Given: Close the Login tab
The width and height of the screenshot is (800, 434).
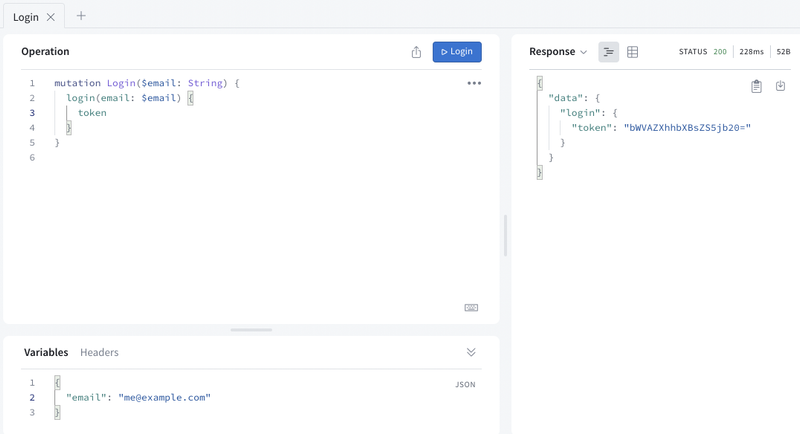Looking at the screenshot, I should tap(51, 17).
